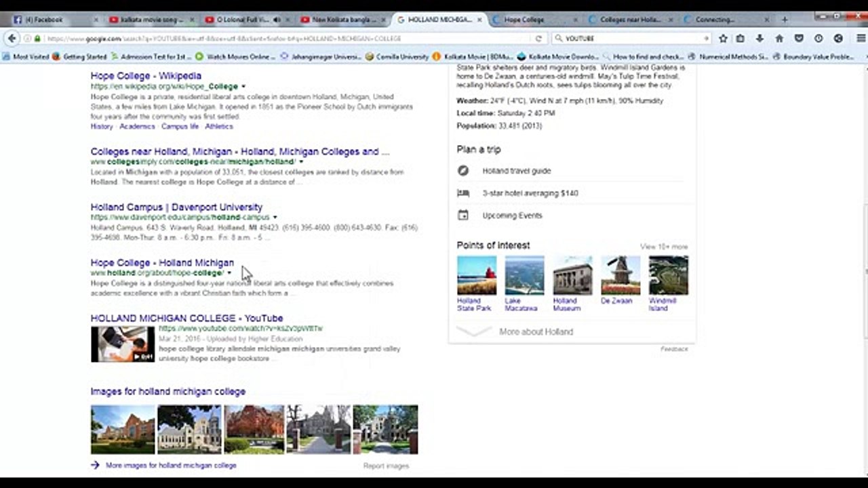Image resolution: width=868 pixels, height=488 pixels.
Task: Switch to Colleges near Holland tab
Action: point(631,20)
